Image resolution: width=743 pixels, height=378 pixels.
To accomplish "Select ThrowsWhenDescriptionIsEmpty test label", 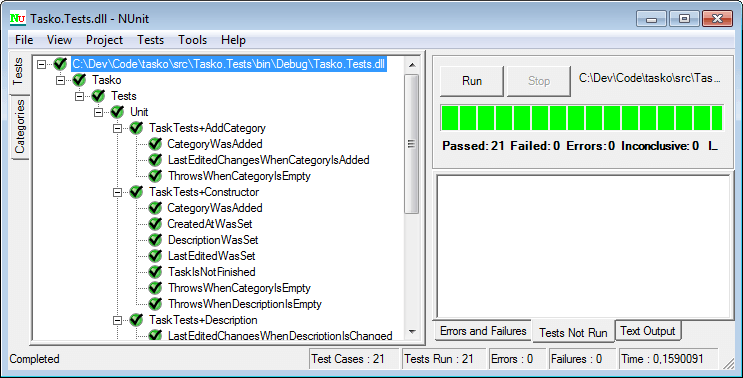I will point(245,304).
